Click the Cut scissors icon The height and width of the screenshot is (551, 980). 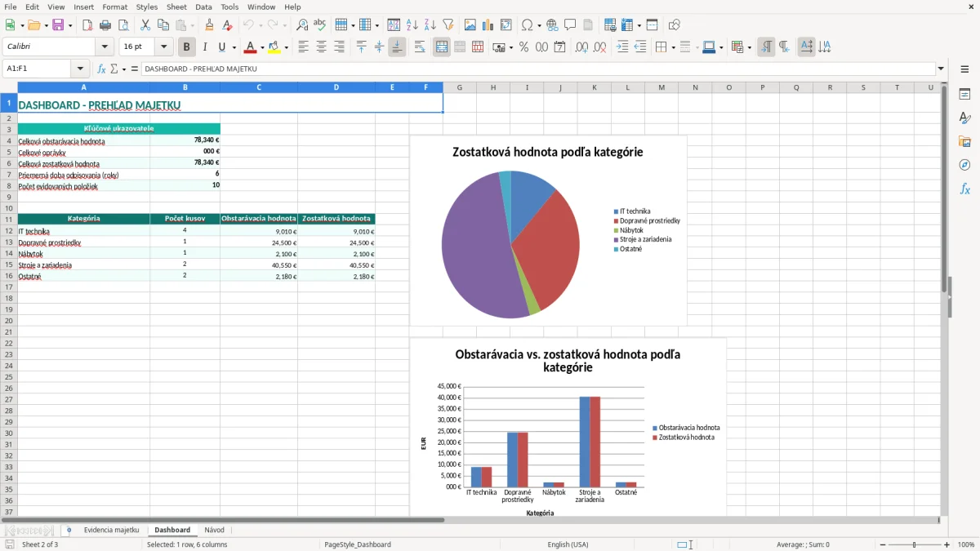click(x=145, y=25)
